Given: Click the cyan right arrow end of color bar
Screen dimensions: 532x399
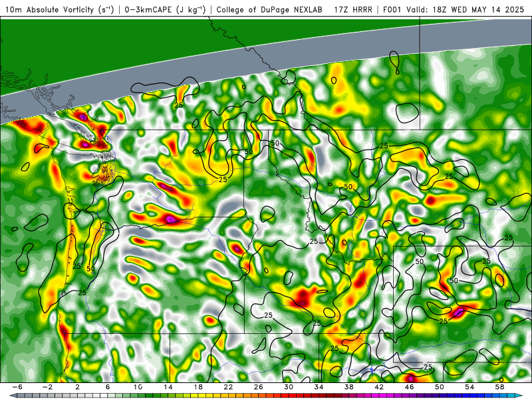Looking at the screenshot, I should pyautogui.click(x=519, y=396).
